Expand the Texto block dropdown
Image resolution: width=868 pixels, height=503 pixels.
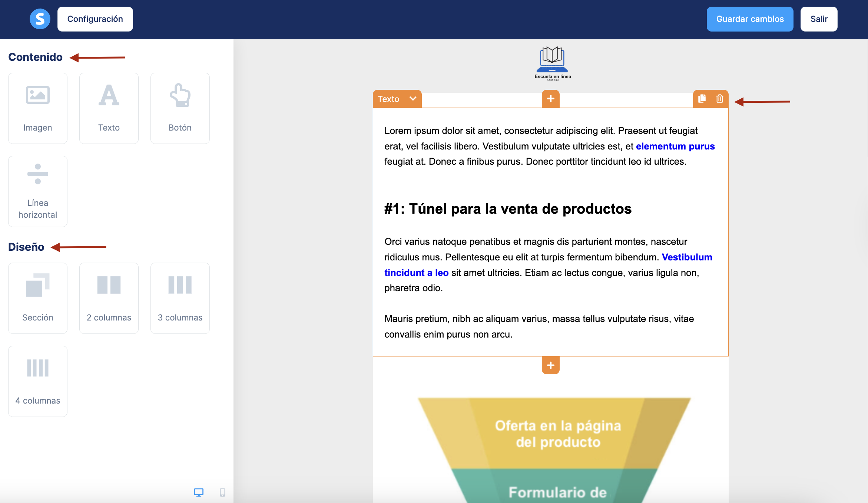413,99
